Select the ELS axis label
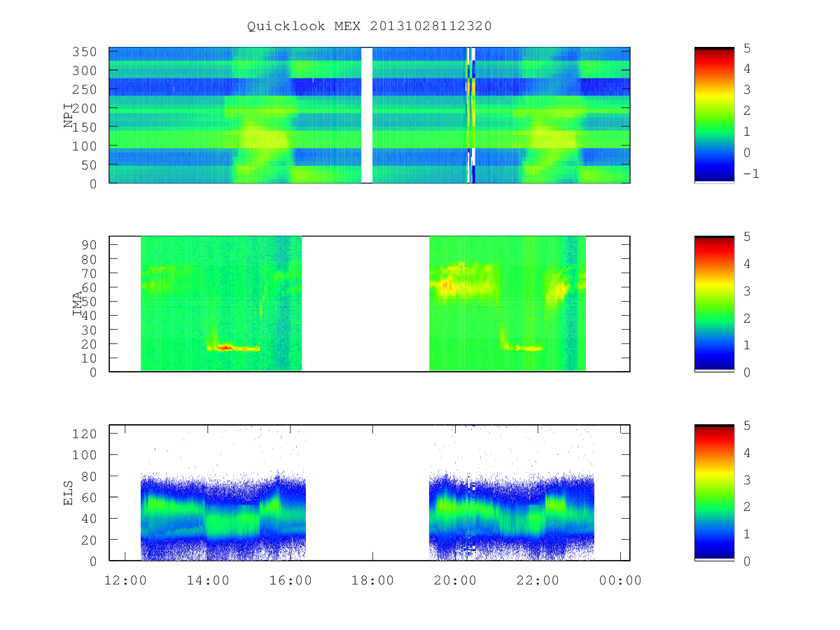 (x=69, y=493)
